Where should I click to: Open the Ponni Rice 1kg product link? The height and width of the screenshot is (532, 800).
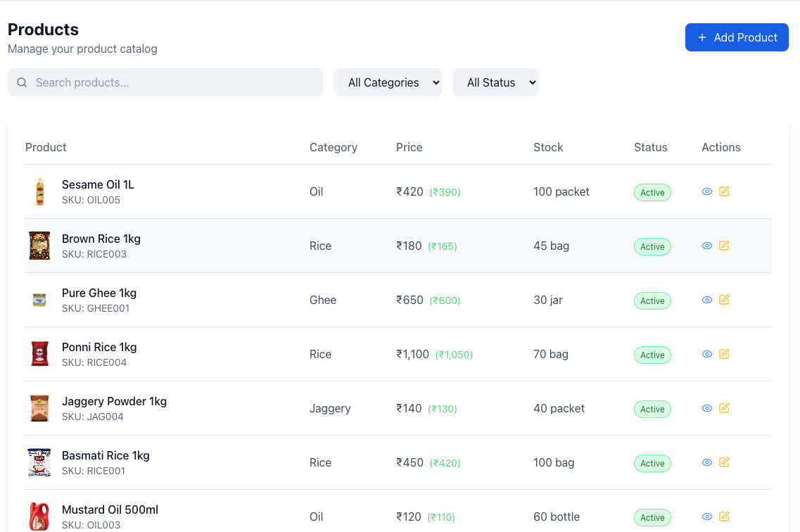(x=99, y=347)
